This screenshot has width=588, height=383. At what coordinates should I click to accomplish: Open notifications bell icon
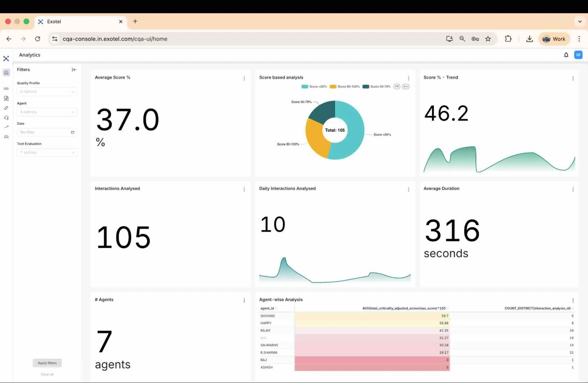click(x=566, y=55)
